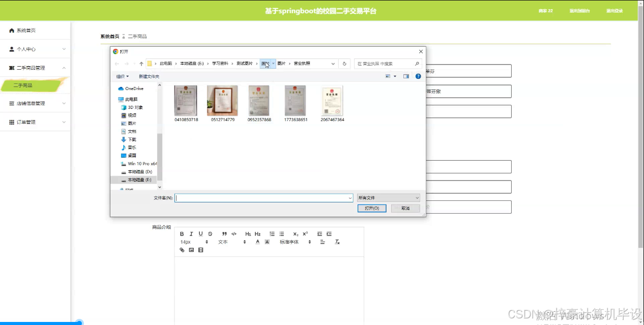Click the search magnifier in file dialog

(417, 64)
